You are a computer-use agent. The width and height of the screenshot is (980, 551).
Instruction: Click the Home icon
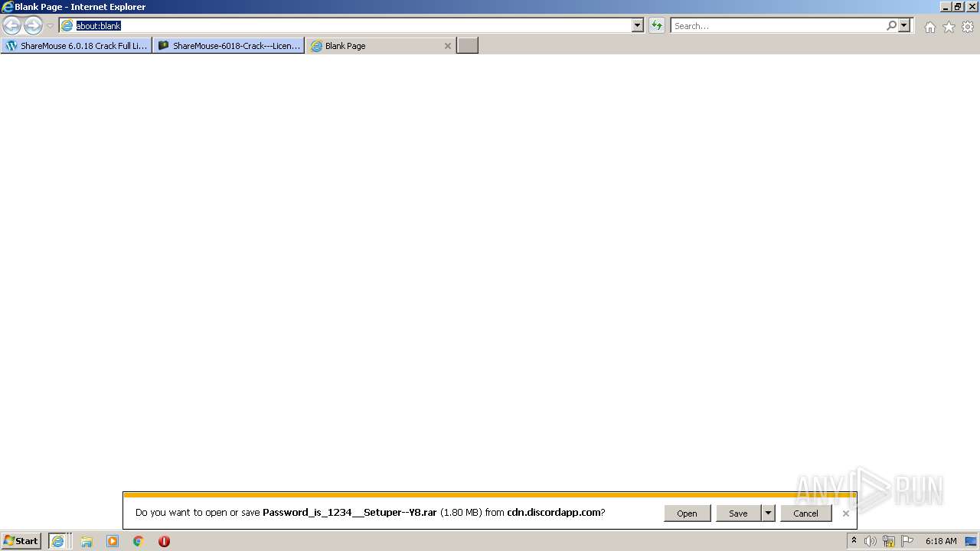click(x=929, y=27)
